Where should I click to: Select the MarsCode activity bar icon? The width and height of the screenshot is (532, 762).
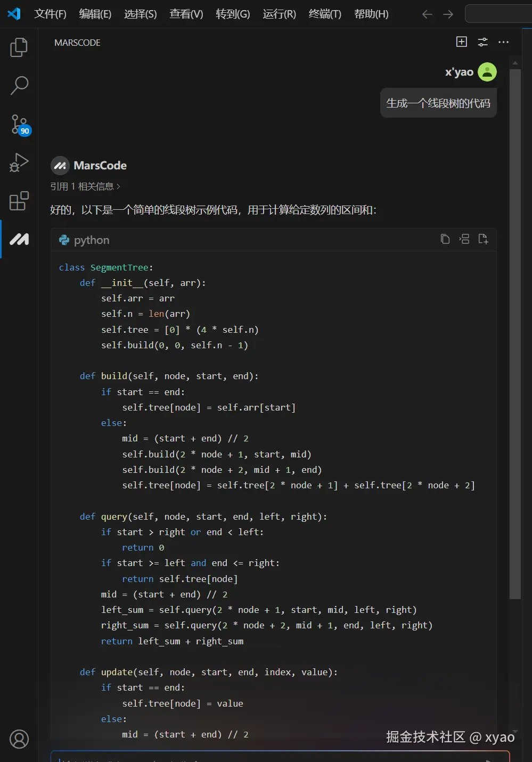pyautogui.click(x=19, y=240)
